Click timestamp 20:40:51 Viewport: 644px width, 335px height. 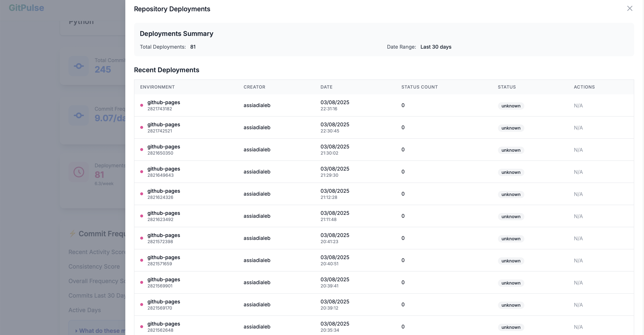click(329, 264)
